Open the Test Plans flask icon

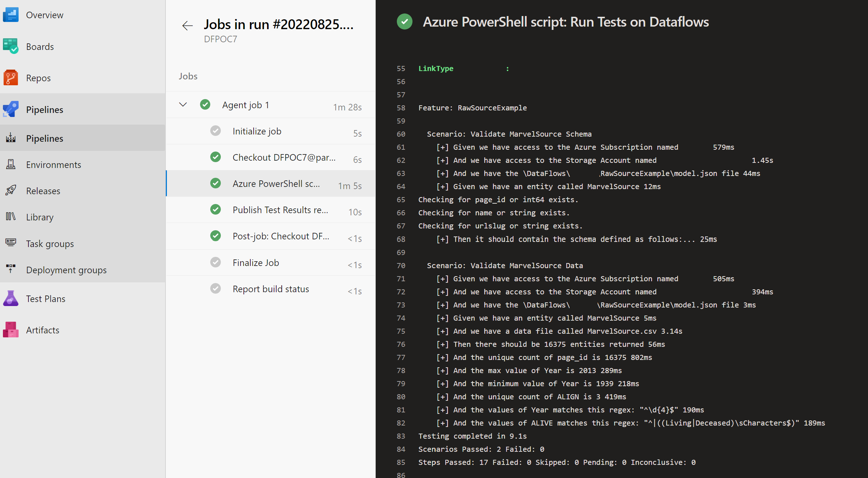coord(11,299)
